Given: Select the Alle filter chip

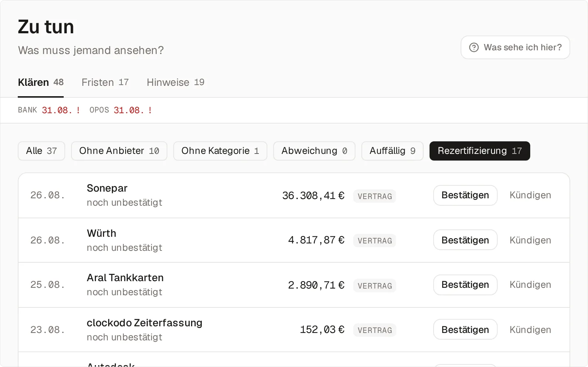Looking at the screenshot, I should click(x=41, y=151).
